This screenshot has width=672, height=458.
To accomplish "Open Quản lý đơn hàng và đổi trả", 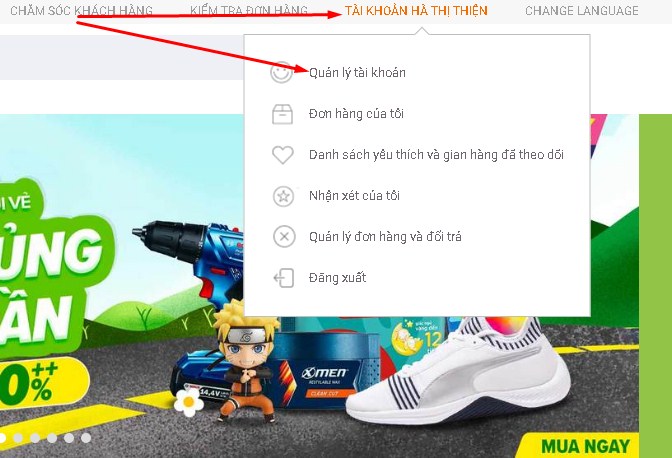I will 385,236.
